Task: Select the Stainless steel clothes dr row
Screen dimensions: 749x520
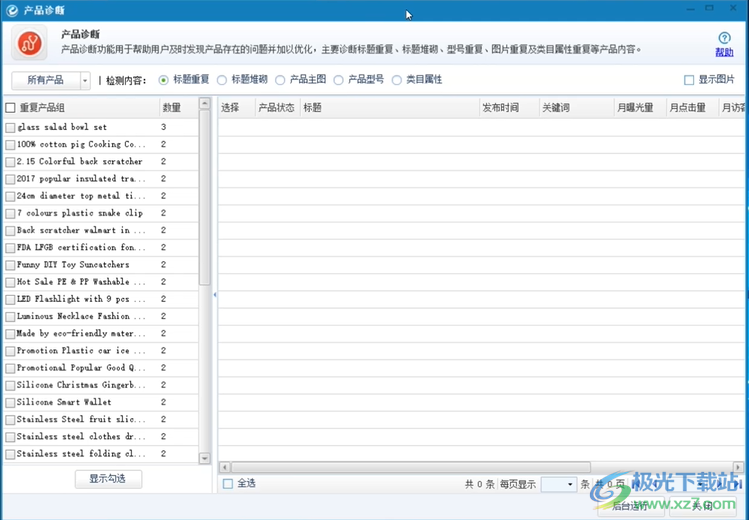Action: click(100, 437)
